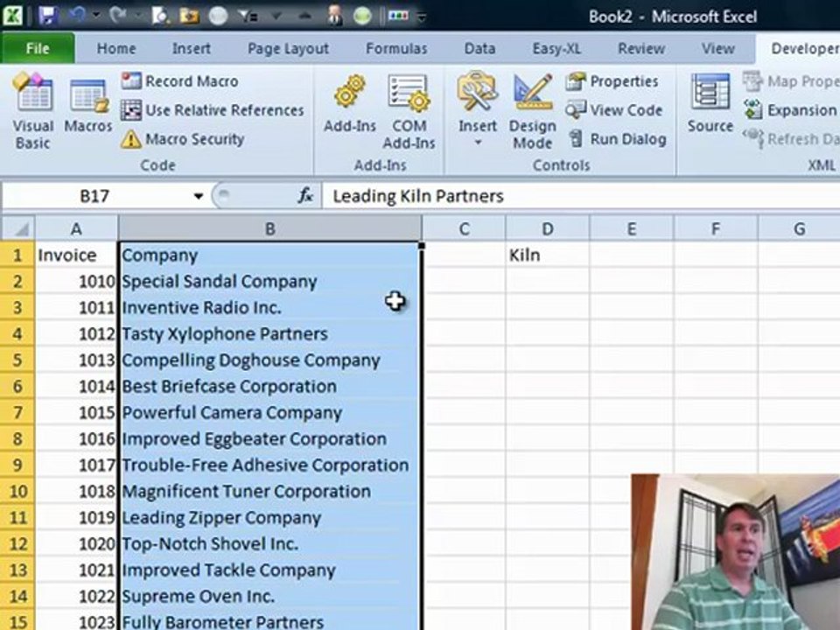Click cell Trouble-Free Adhesive Corporation
The image size is (840, 630).
(x=270, y=465)
